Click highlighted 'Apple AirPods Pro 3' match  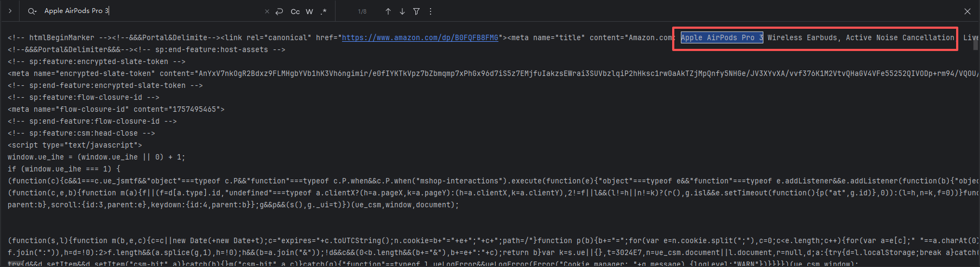(722, 37)
